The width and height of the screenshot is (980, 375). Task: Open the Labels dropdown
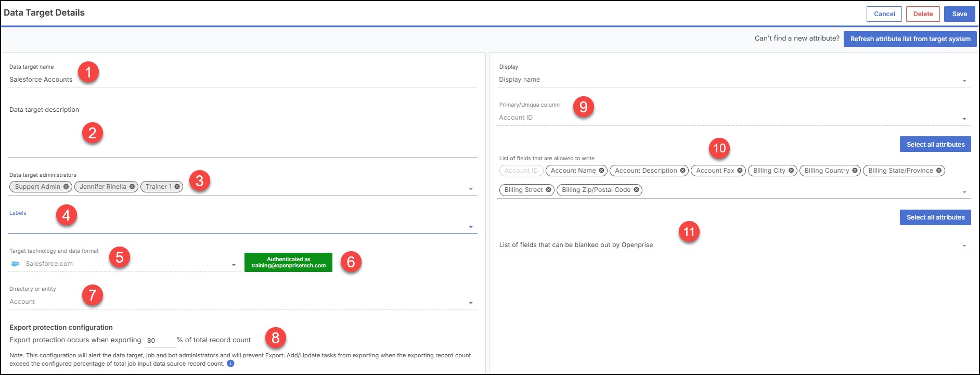471,227
